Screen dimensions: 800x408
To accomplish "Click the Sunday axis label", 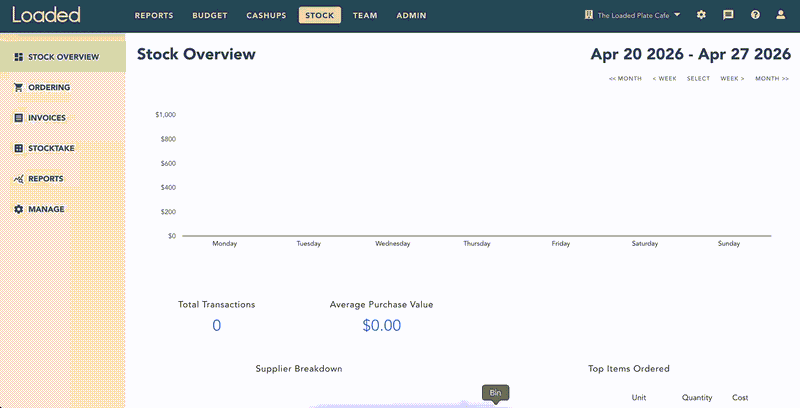I will [x=729, y=244].
